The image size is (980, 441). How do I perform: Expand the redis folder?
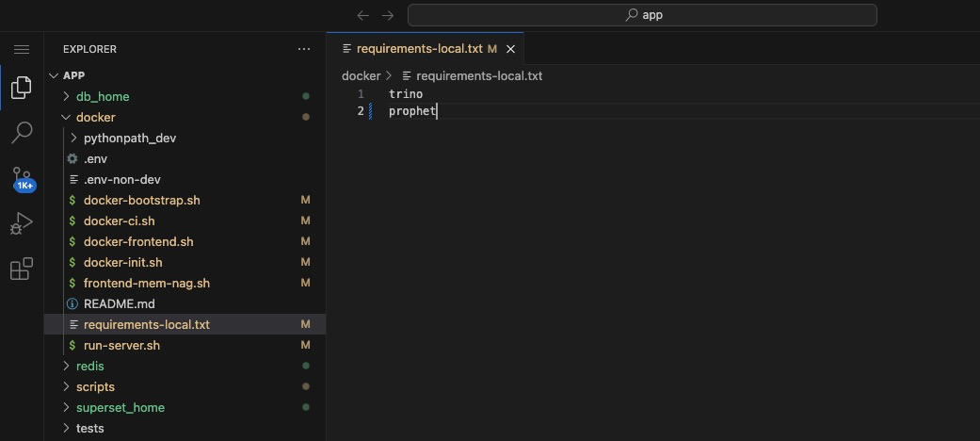[x=66, y=366]
